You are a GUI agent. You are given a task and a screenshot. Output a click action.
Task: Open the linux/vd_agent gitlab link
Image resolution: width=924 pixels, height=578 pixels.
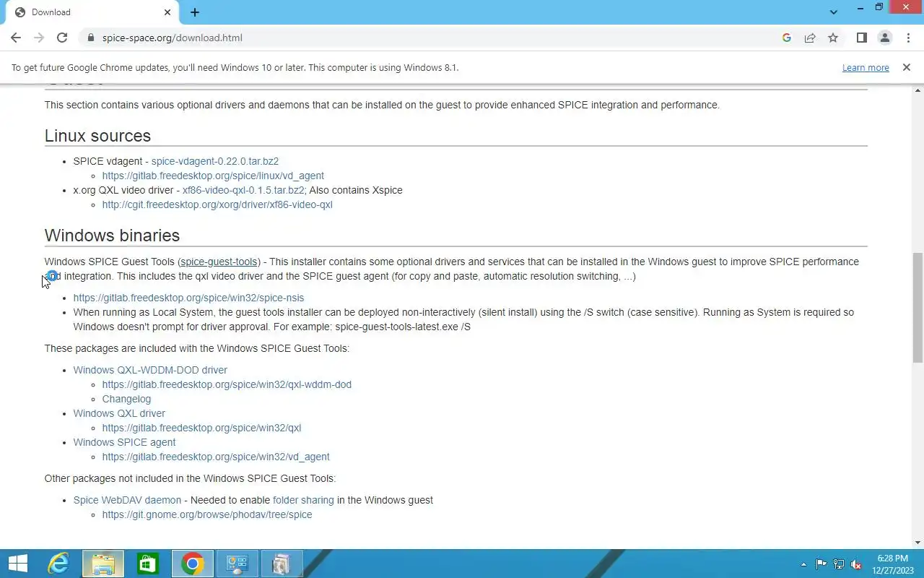pyautogui.click(x=213, y=176)
